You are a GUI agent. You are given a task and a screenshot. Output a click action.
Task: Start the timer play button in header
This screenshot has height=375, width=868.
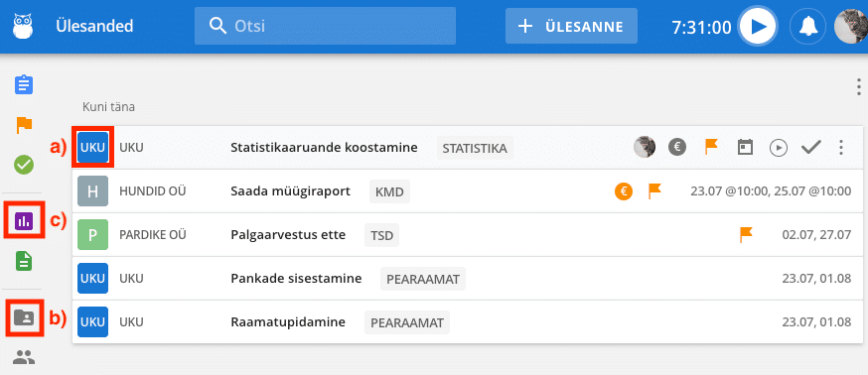pyautogui.click(x=758, y=26)
